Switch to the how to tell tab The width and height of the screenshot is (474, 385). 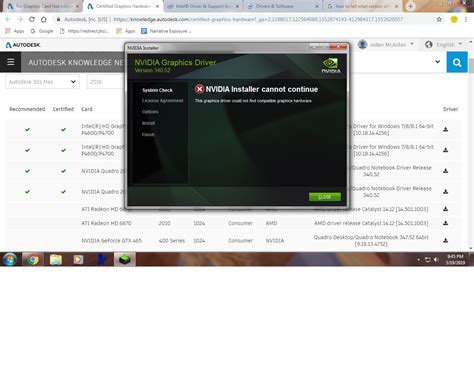(x=363, y=6)
